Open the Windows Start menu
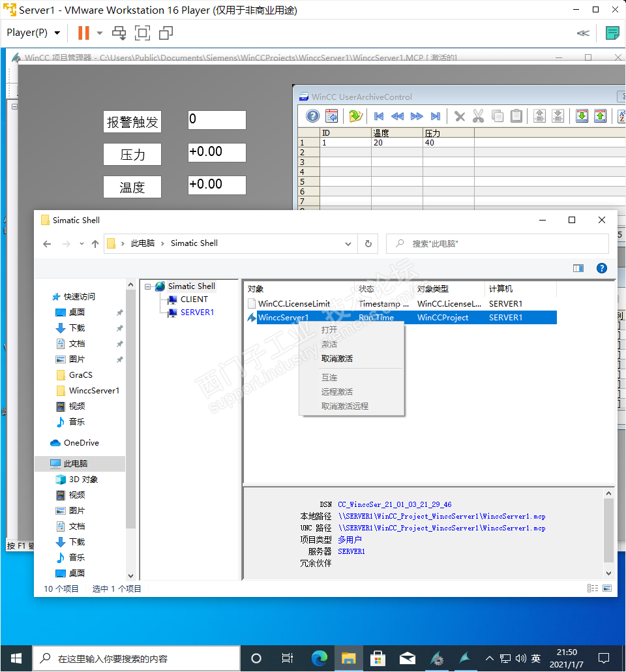The width and height of the screenshot is (626, 672). 16,658
